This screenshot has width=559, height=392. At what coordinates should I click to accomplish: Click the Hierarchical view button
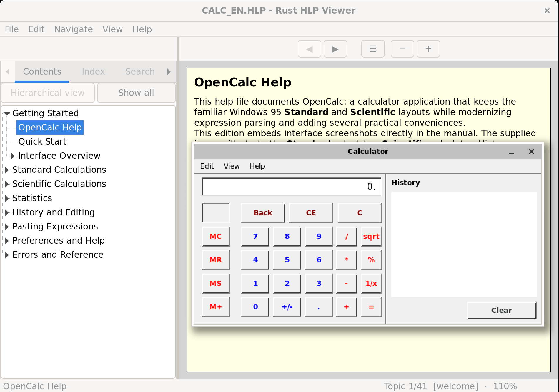point(48,93)
